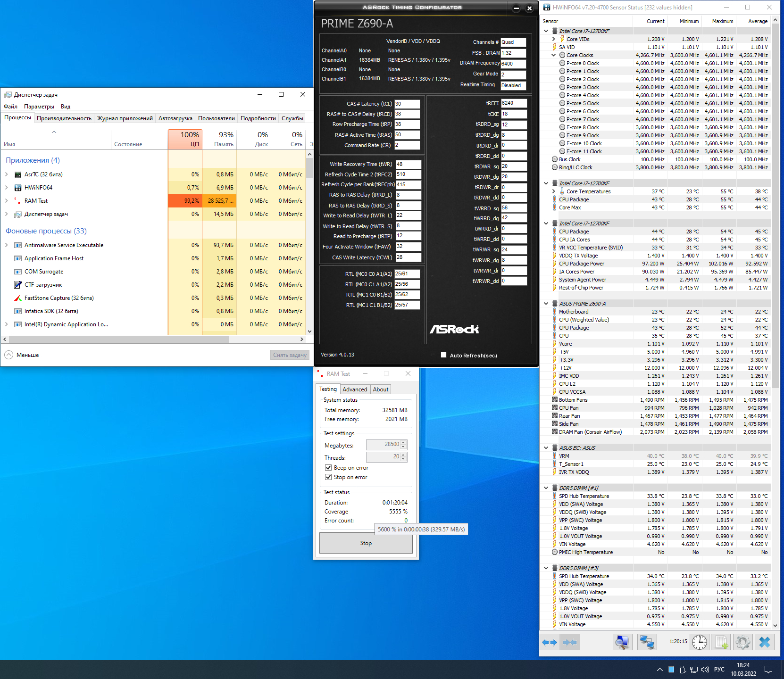Open the Advanced tab in RAM Test

[355, 389]
